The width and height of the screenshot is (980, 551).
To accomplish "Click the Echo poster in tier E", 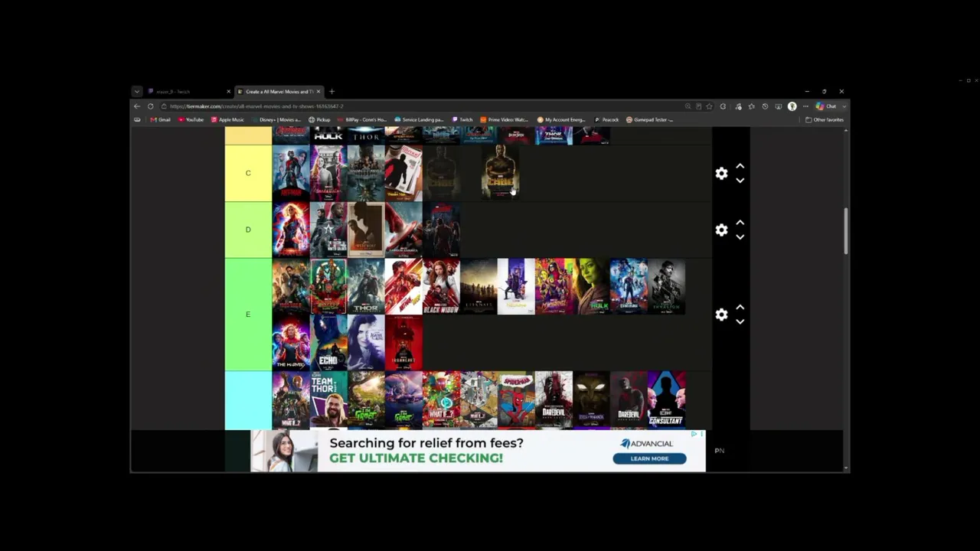I will pyautogui.click(x=328, y=343).
